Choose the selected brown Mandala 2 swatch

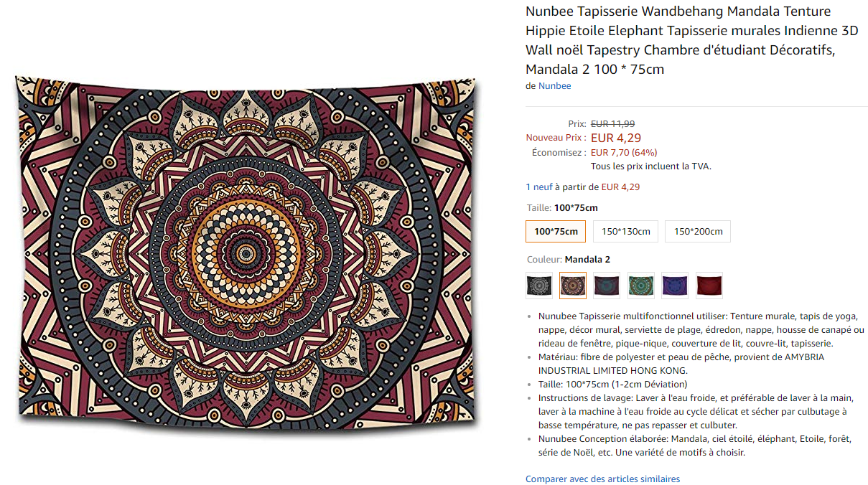(x=573, y=286)
